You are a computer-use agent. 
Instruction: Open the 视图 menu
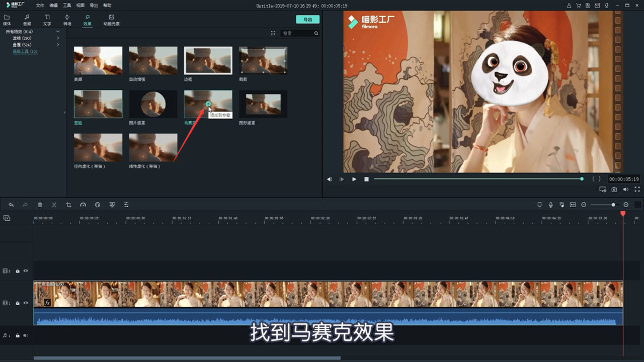click(80, 5)
